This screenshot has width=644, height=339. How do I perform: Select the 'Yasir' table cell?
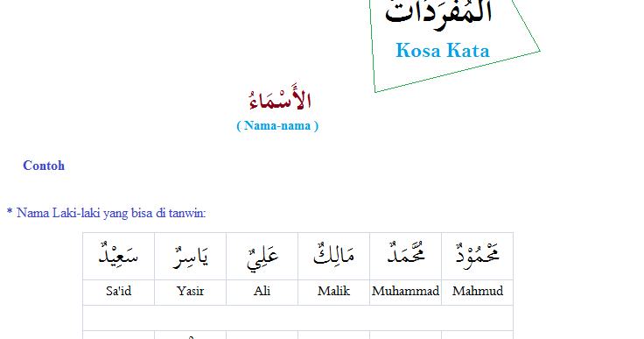tap(190, 292)
